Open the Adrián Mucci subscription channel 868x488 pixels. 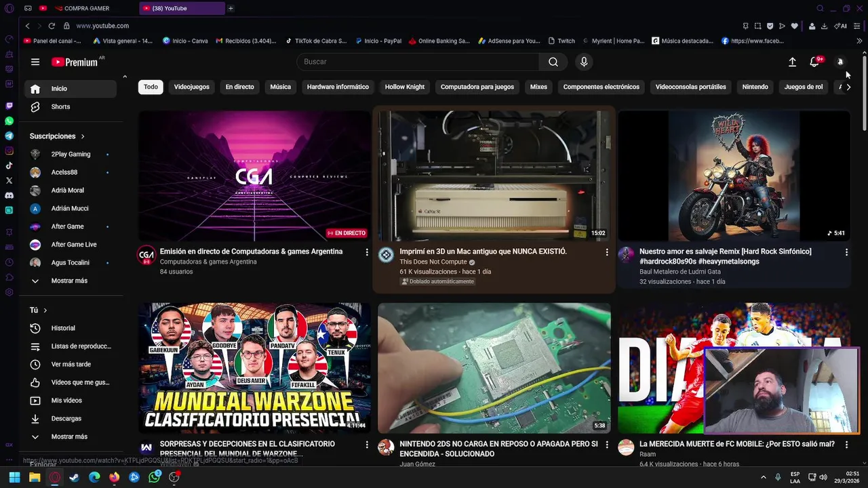click(71, 208)
